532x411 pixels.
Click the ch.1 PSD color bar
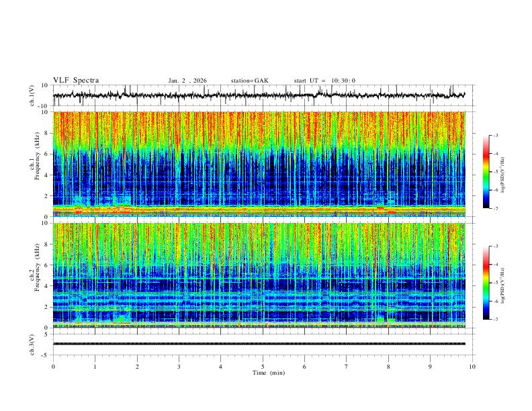pos(486,172)
